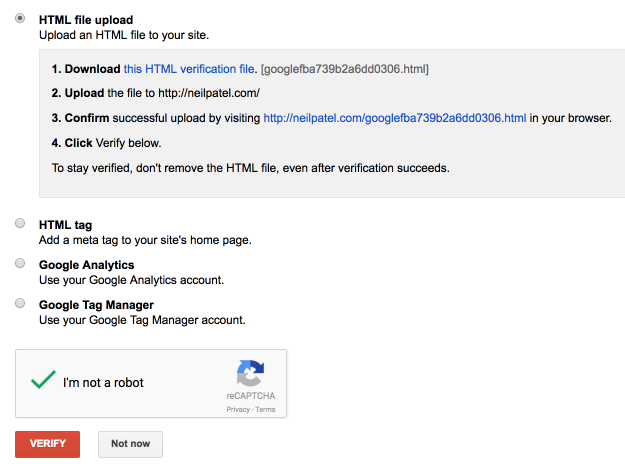Click the "Google Analytics" option label
Image resolution: width=625 pixels, height=472 pixels.
point(87,265)
